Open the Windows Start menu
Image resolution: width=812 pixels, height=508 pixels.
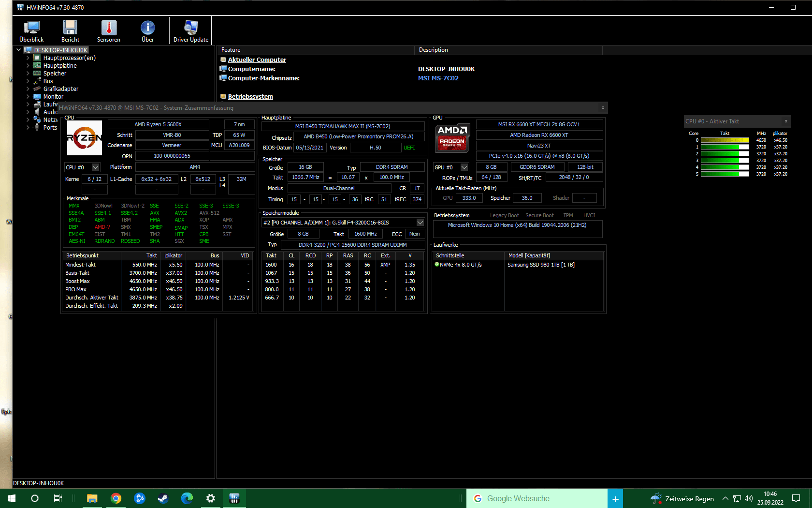click(12, 498)
